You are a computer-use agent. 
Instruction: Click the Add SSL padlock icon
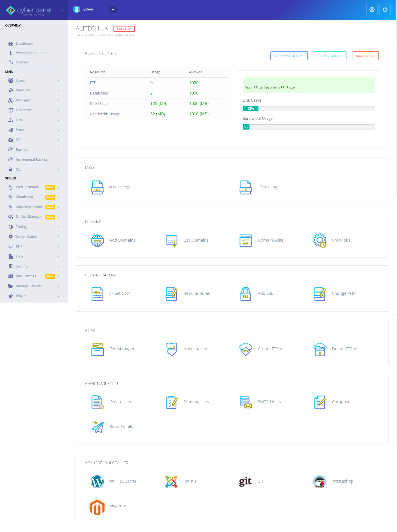pyautogui.click(x=245, y=293)
